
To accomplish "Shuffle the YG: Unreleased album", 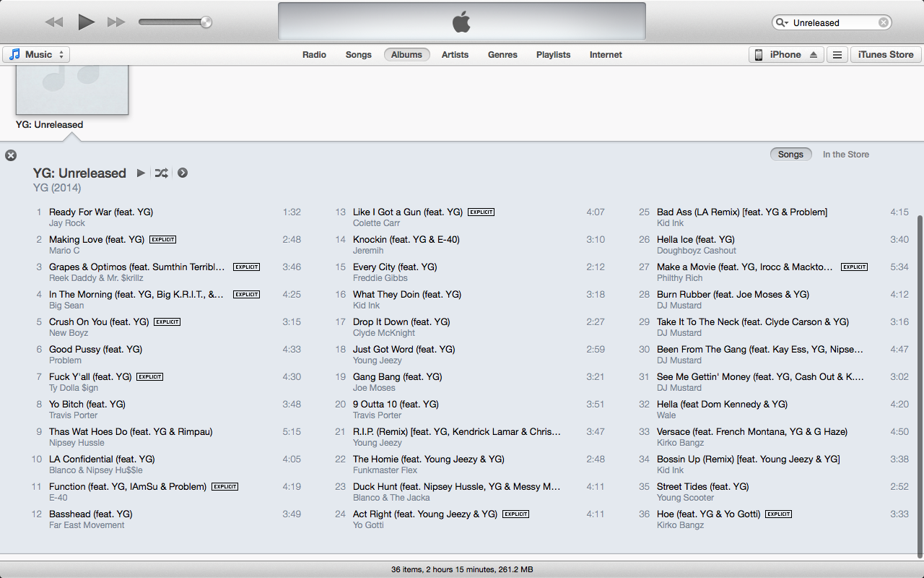I will (x=162, y=173).
